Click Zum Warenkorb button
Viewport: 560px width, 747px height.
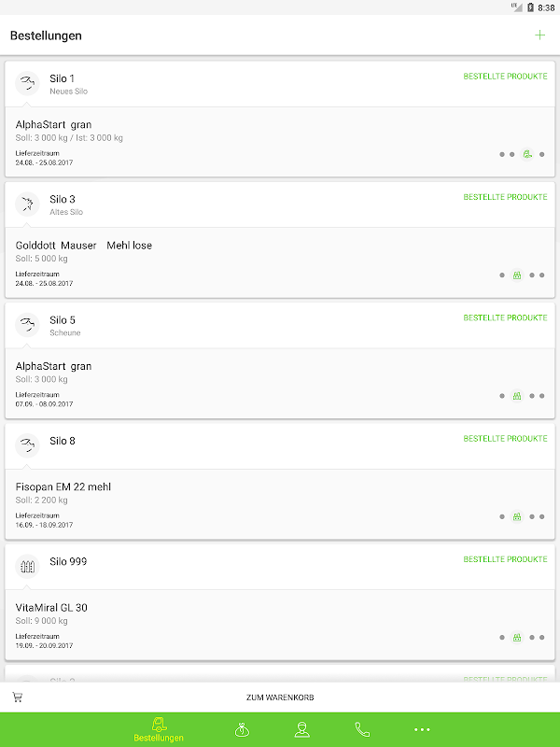(280, 698)
